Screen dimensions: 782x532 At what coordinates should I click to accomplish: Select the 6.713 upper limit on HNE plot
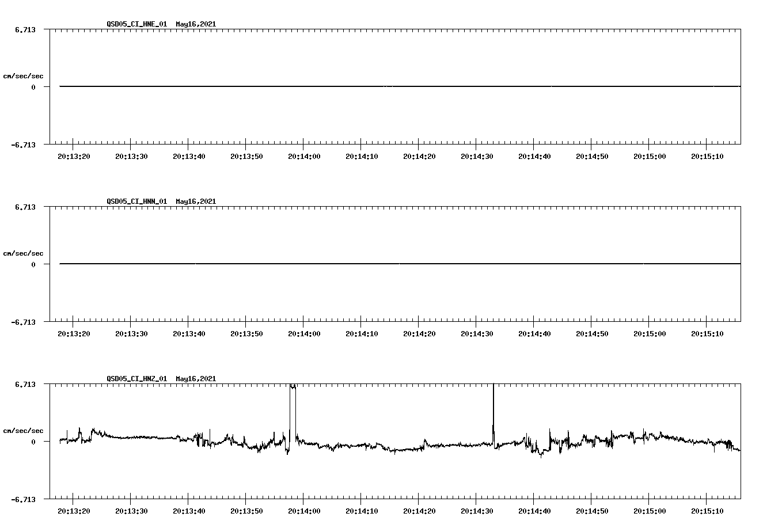coord(25,29)
